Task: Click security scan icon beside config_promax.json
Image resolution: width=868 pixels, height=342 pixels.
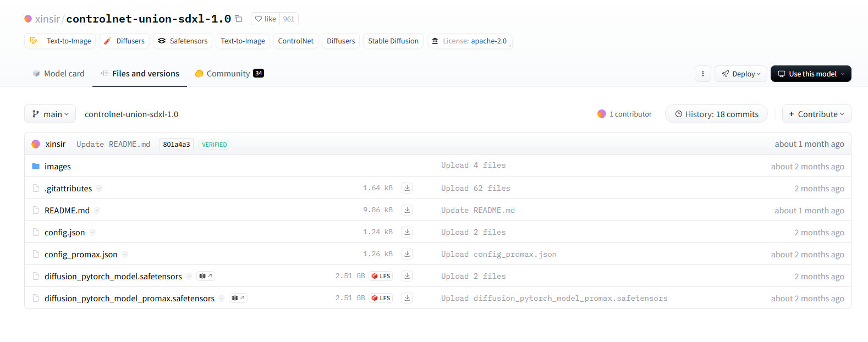Action: pos(125,254)
